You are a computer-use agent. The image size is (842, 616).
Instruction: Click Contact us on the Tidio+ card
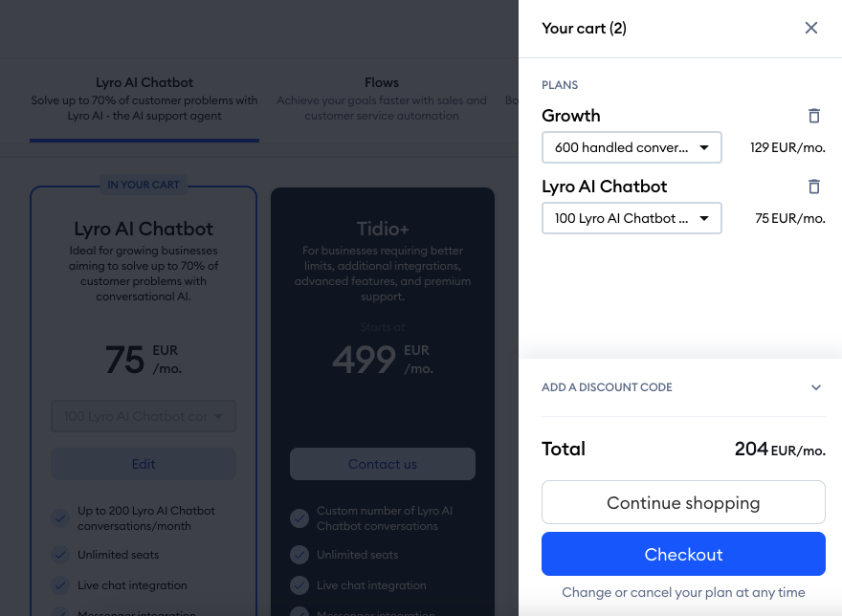click(382, 463)
